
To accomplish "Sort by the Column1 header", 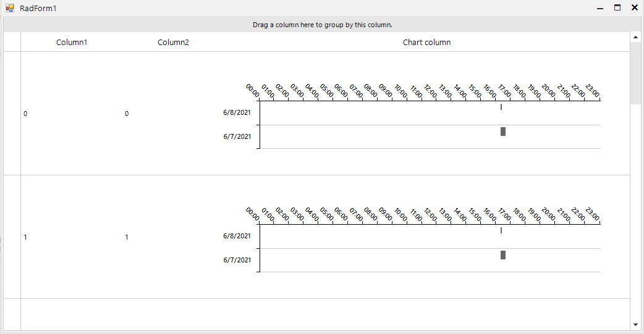I will pyautogui.click(x=72, y=43).
